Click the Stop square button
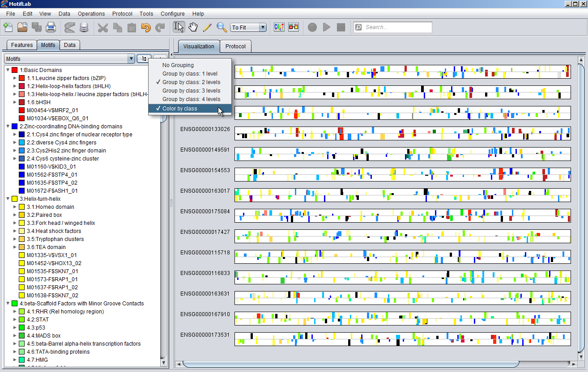The image size is (588, 372). click(341, 27)
